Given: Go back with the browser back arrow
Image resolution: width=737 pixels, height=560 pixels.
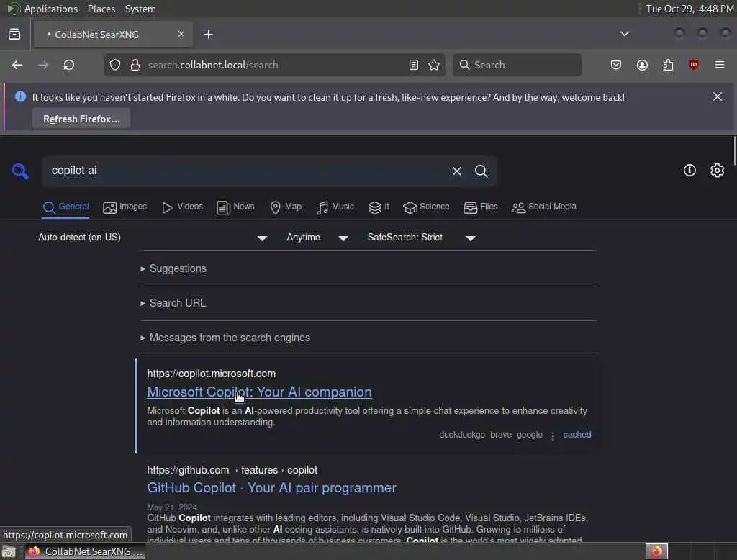Looking at the screenshot, I should point(17,65).
